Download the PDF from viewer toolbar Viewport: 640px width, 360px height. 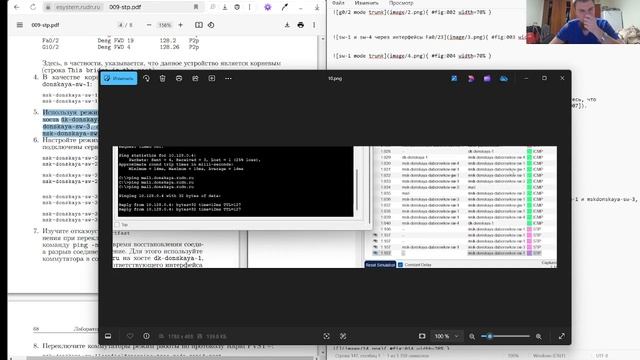(287, 25)
